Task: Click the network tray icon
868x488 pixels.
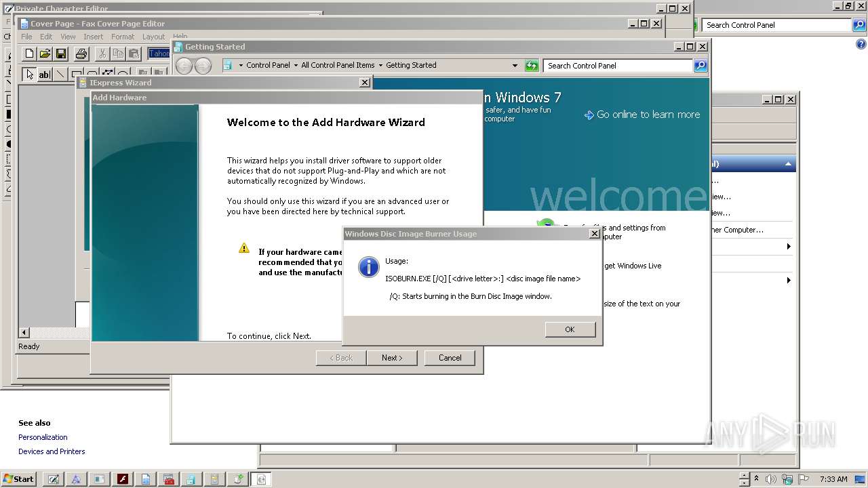Action: [787, 479]
